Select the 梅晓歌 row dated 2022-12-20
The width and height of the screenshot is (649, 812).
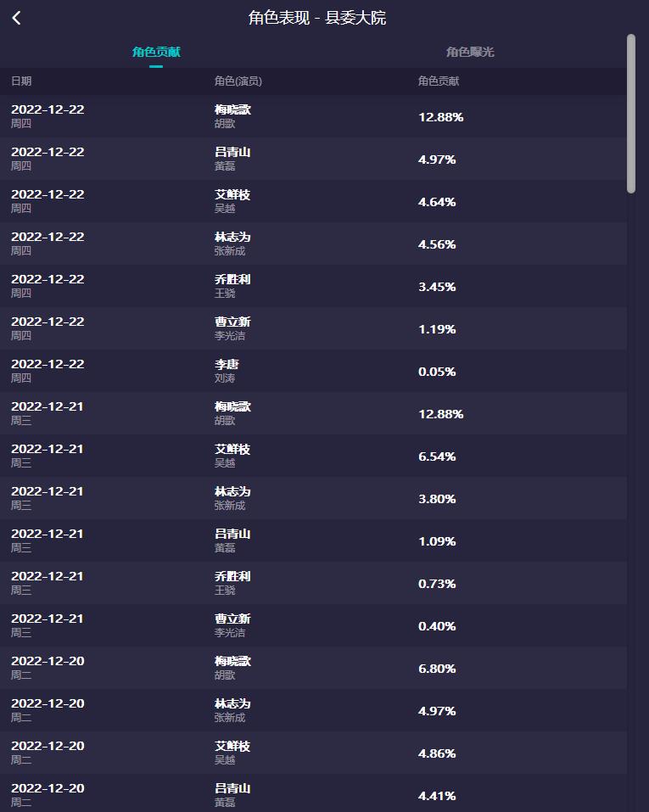[324, 669]
